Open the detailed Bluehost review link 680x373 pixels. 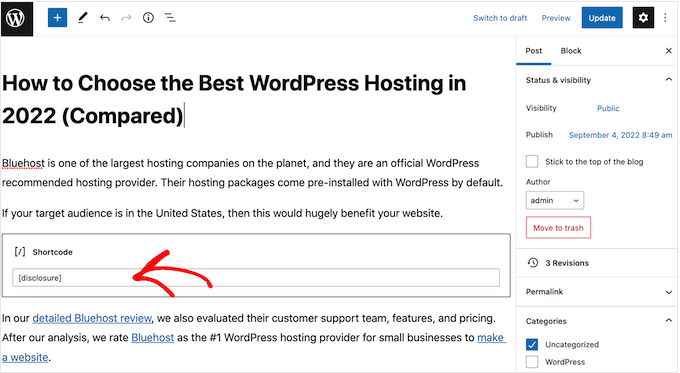(92, 318)
